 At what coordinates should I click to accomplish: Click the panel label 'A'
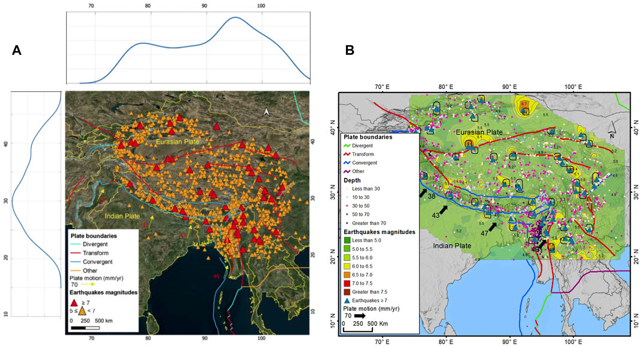pos(16,50)
